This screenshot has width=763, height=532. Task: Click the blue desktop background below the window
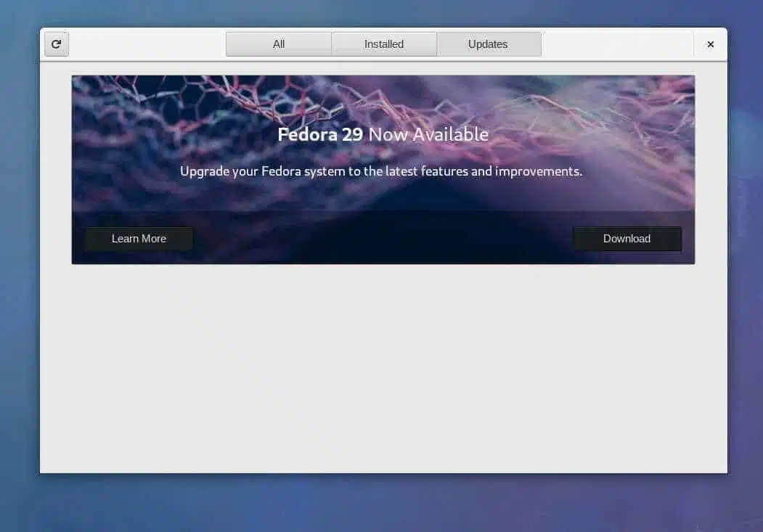click(382, 503)
